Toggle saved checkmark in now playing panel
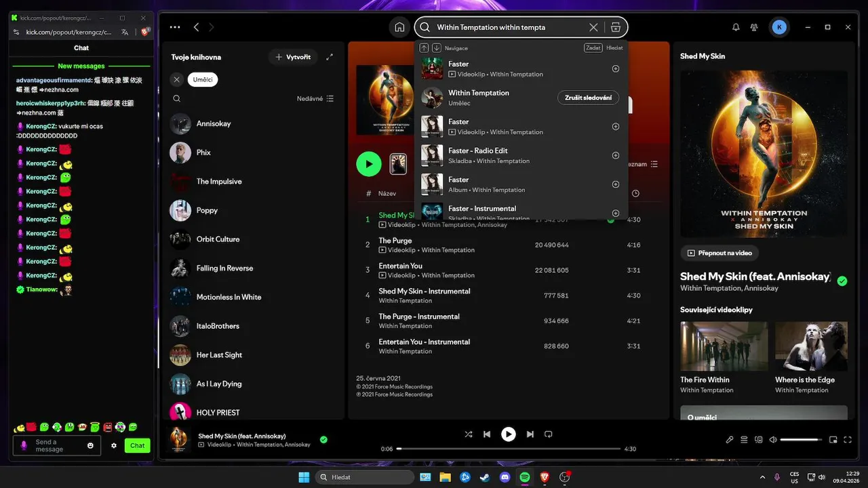Image resolution: width=868 pixels, height=488 pixels. (842, 281)
